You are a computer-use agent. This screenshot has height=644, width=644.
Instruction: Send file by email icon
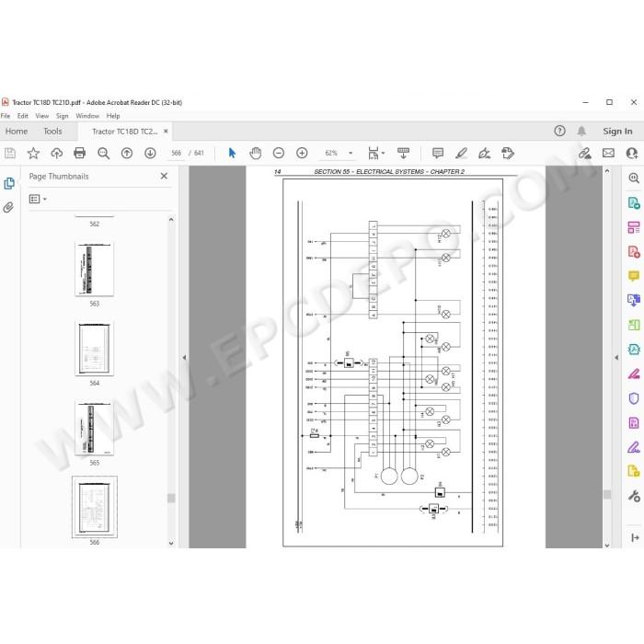(608, 154)
